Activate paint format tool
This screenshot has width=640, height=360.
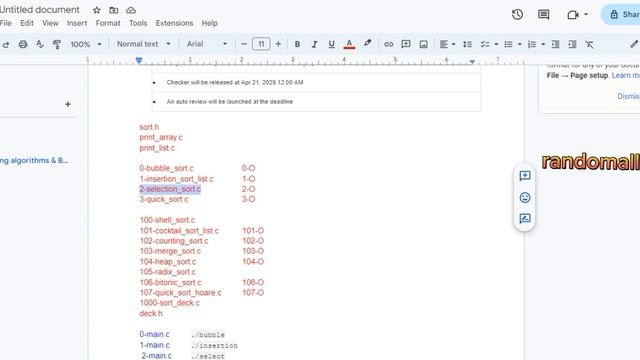[x=57, y=44]
